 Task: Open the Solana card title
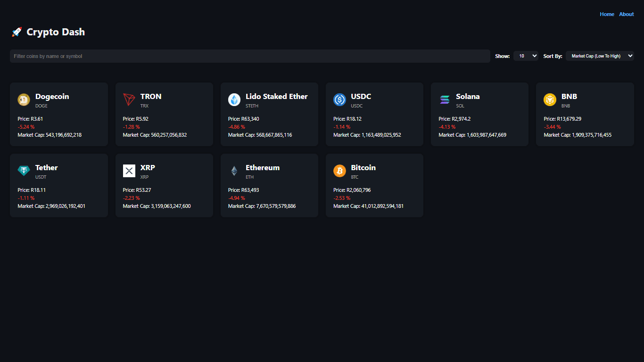[x=468, y=97]
